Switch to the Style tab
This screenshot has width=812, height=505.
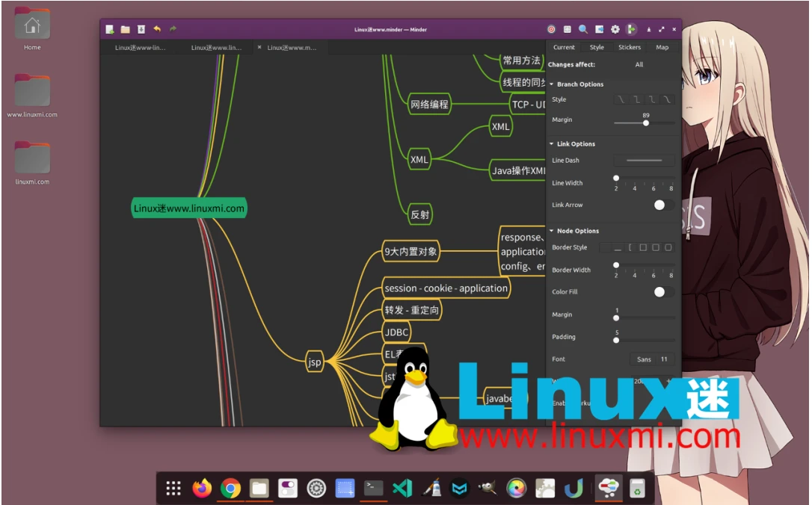pos(597,47)
